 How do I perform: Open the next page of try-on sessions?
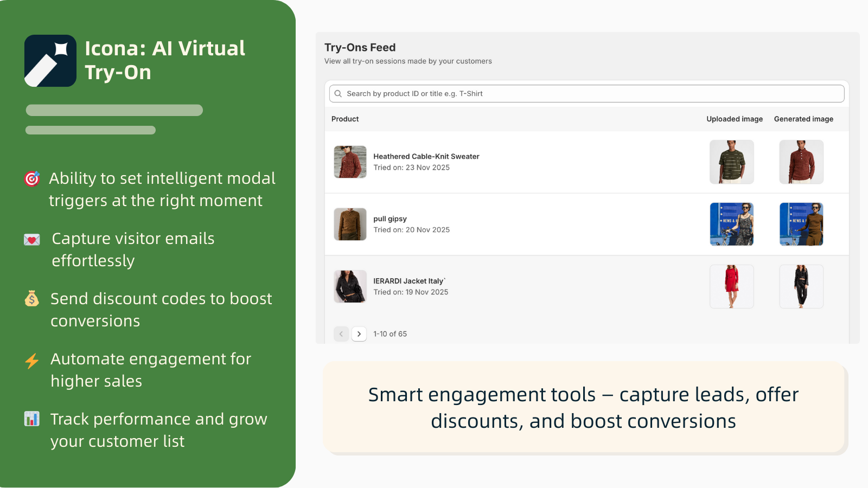(359, 334)
